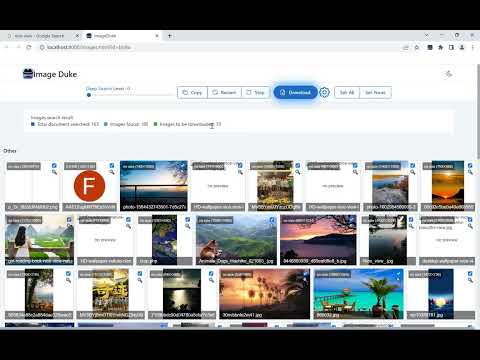This screenshot has width=480, height=360.
Task: Click the theme icon at top right of Image Duke
Action: 449,74
